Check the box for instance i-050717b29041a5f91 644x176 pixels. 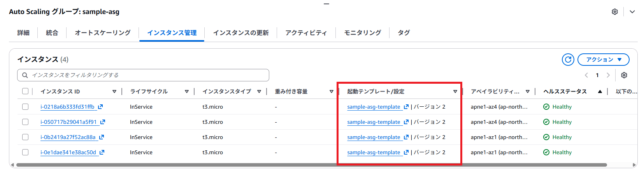(25, 122)
